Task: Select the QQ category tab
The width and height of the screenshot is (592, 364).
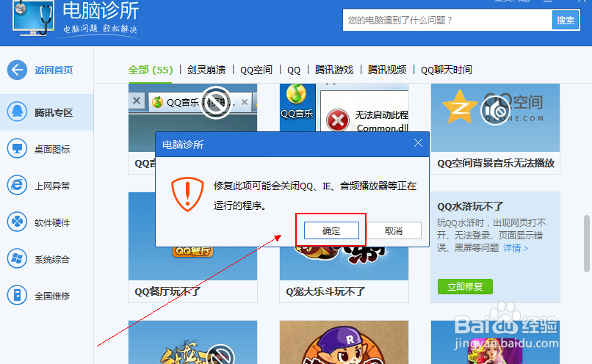Action: click(294, 70)
